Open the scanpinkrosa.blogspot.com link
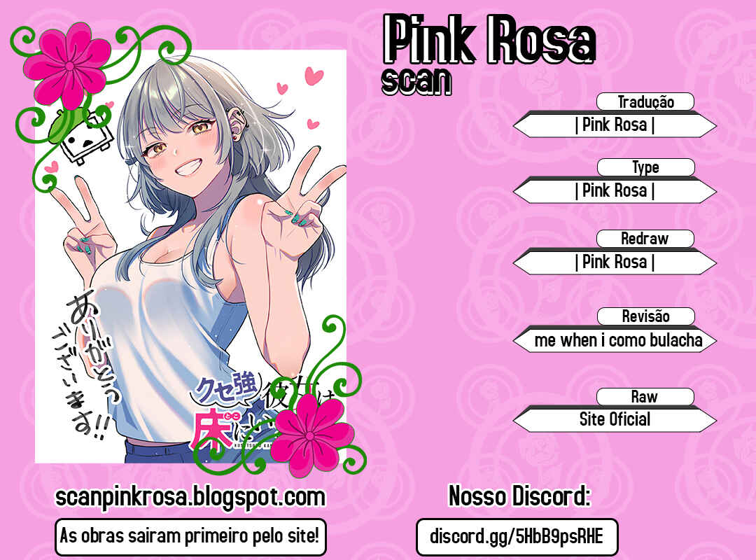756x560 pixels. (190, 497)
